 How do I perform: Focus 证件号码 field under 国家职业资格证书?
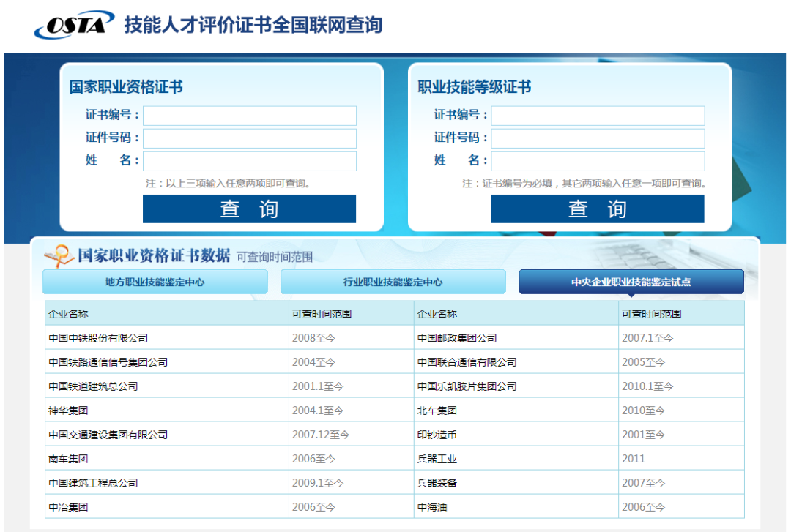click(x=250, y=138)
